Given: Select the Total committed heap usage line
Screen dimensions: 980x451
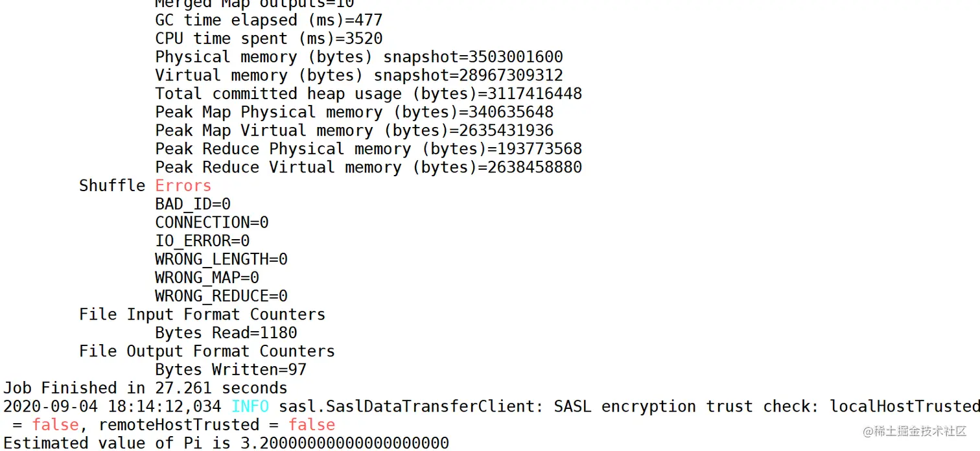Looking at the screenshot, I should (368, 93).
